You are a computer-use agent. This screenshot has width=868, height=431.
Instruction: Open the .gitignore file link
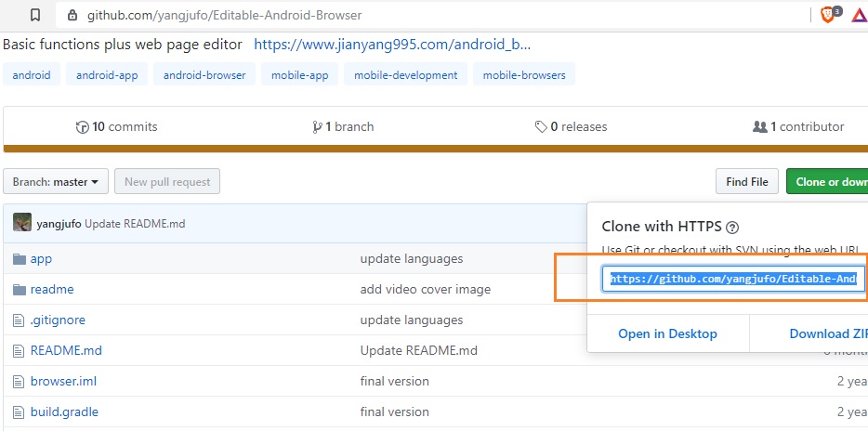pyautogui.click(x=58, y=320)
